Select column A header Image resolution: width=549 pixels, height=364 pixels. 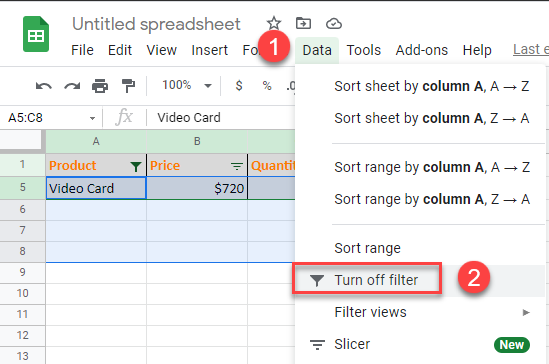pos(96,141)
